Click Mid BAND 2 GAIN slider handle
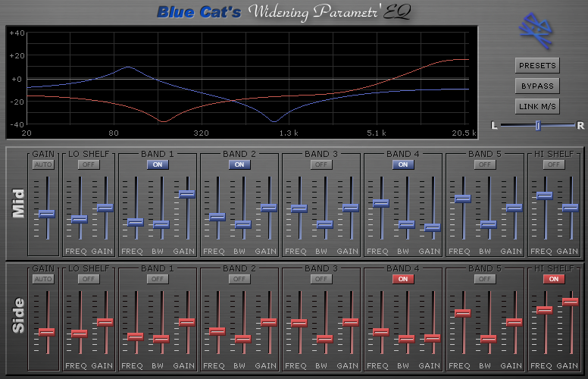 [x=269, y=208]
